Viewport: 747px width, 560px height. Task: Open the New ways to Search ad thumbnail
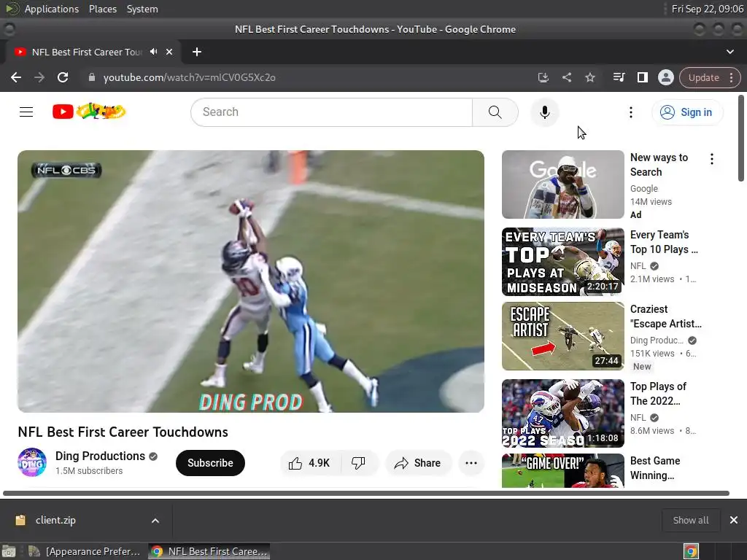click(562, 184)
